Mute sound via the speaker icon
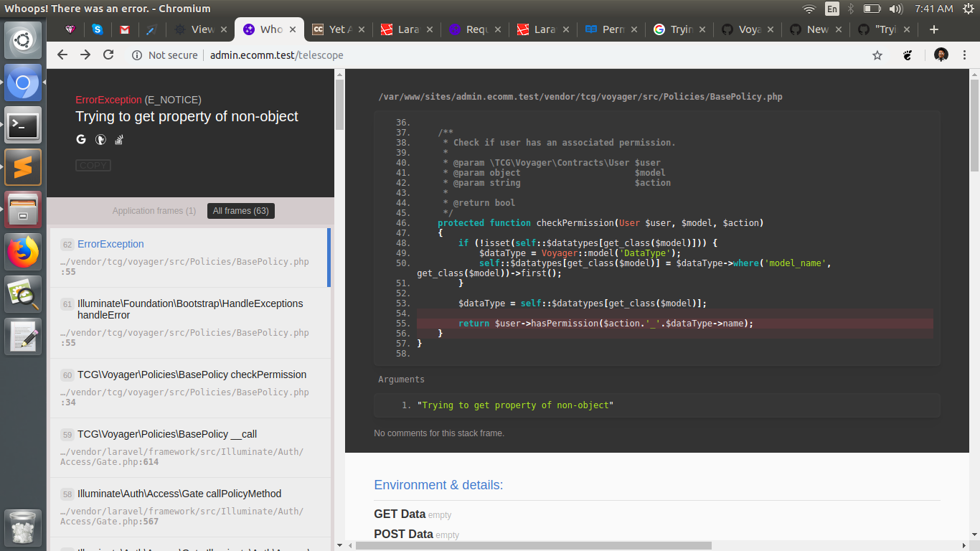980x551 pixels. pyautogui.click(x=895, y=9)
